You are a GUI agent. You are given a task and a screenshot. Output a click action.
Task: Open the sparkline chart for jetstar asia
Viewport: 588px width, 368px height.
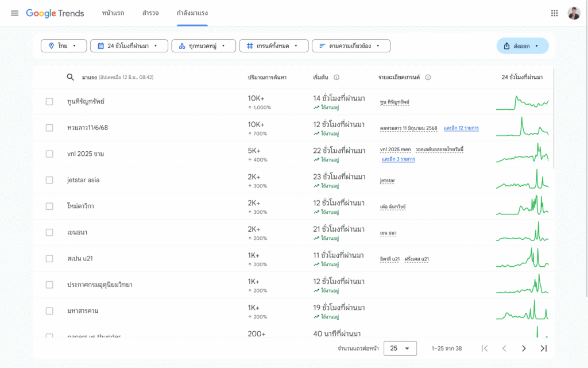(x=522, y=179)
